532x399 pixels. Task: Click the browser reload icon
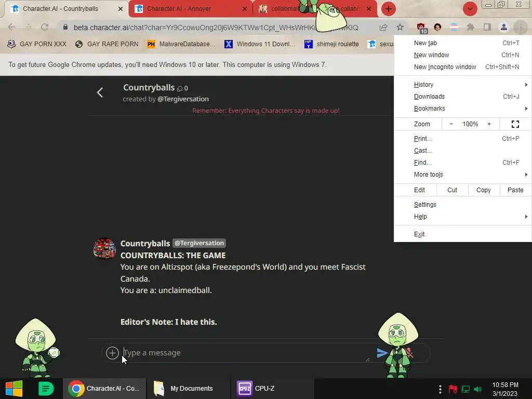[45, 27]
